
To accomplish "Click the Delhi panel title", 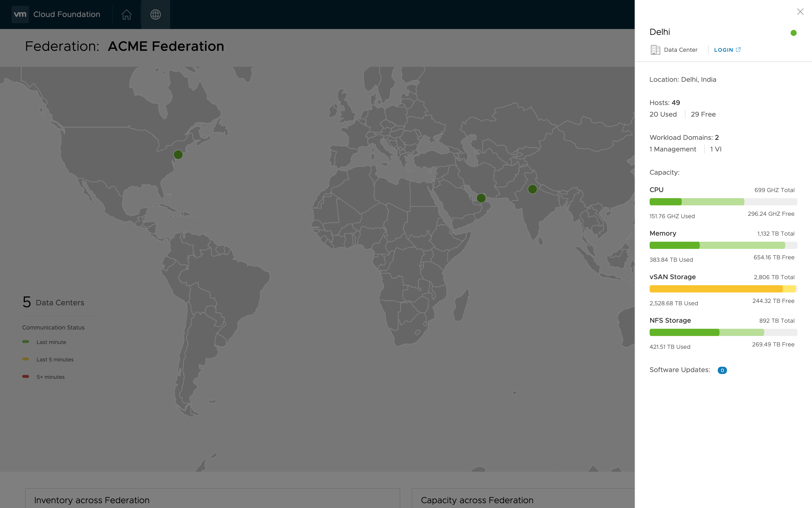I will click(x=660, y=32).
